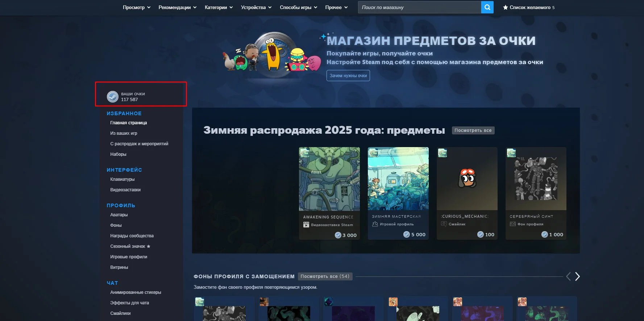Click Посмотреть все for winter sale items
The height and width of the screenshot is (321, 644).
(x=473, y=130)
